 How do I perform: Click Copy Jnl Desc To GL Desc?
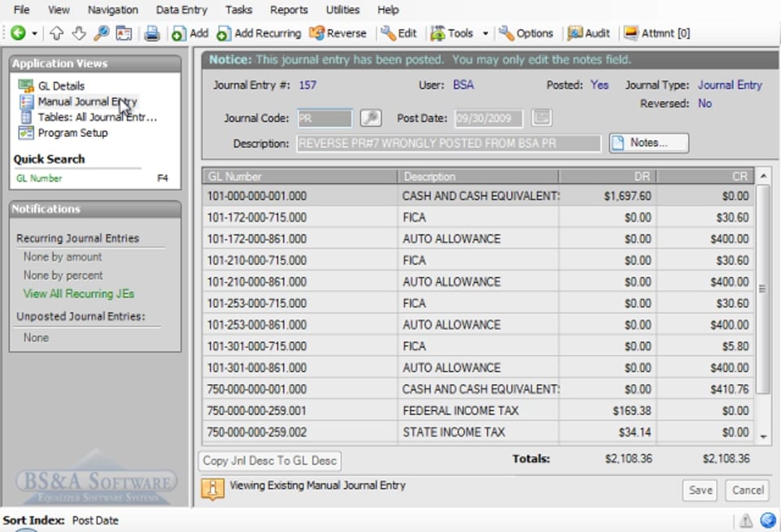(x=270, y=460)
